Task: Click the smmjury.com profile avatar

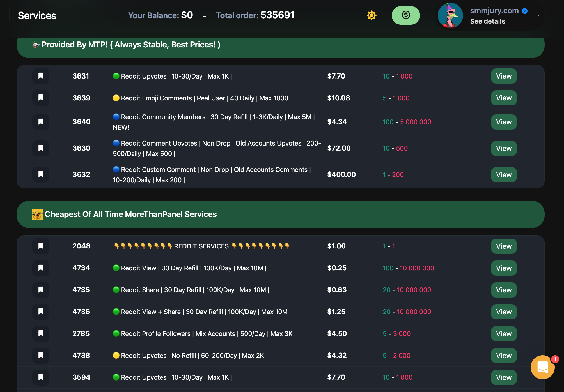Action: [x=450, y=15]
